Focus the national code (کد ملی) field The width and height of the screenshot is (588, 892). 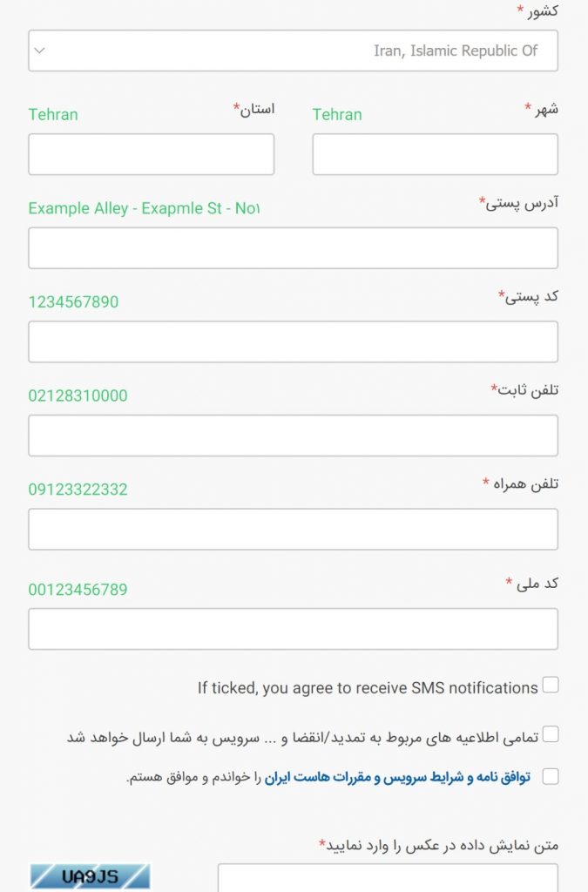pyautogui.click(x=293, y=629)
